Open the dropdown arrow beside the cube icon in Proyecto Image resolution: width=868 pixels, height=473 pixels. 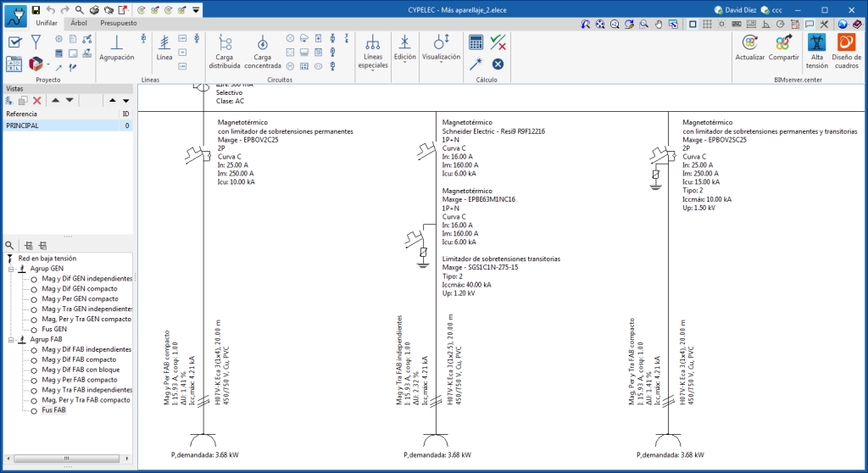[x=48, y=64]
